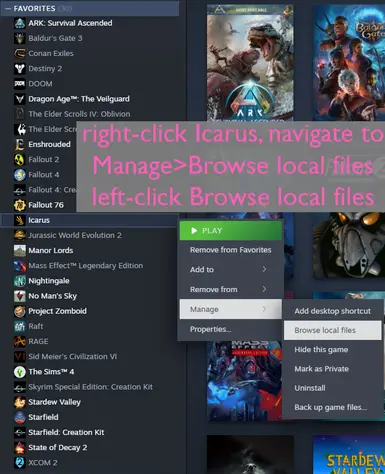Click The Sims 4 plumbob icon
The height and width of the screenshot is (474, 385).
[20, 372]
